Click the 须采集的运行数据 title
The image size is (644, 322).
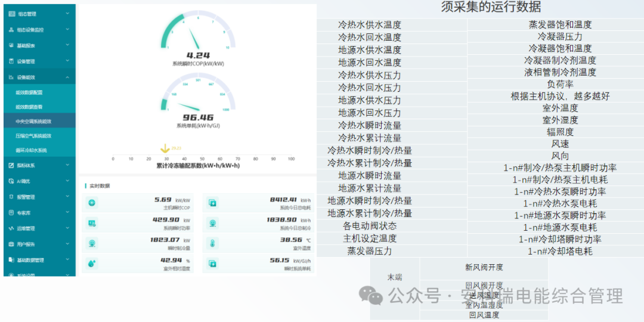pos(491,7)
